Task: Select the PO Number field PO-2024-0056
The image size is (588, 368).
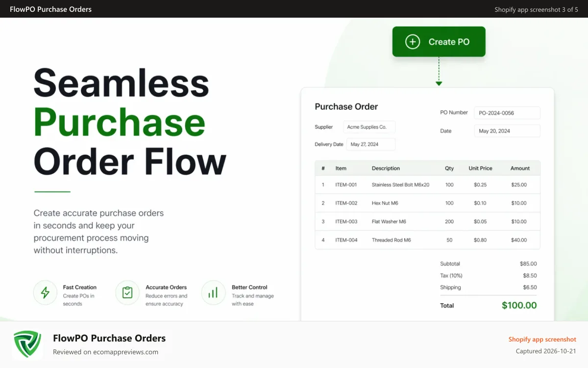Action: [507, 113]
